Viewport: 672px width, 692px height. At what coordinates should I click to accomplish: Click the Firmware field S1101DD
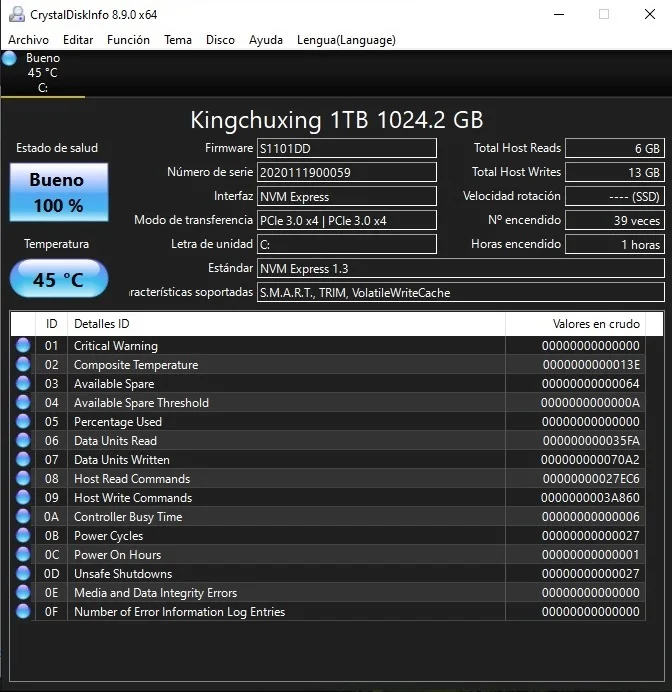point(347,148)
